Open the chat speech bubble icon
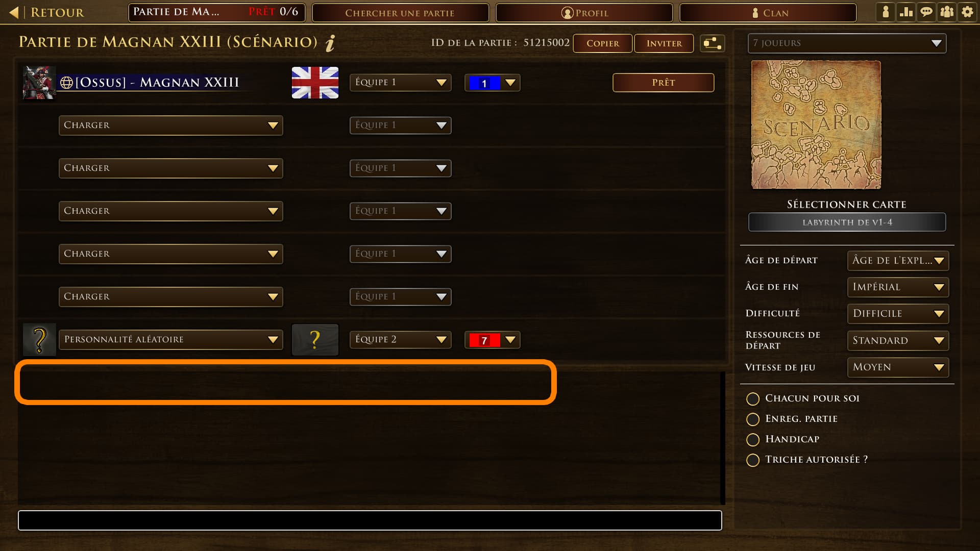 click(x=926, y=12)
